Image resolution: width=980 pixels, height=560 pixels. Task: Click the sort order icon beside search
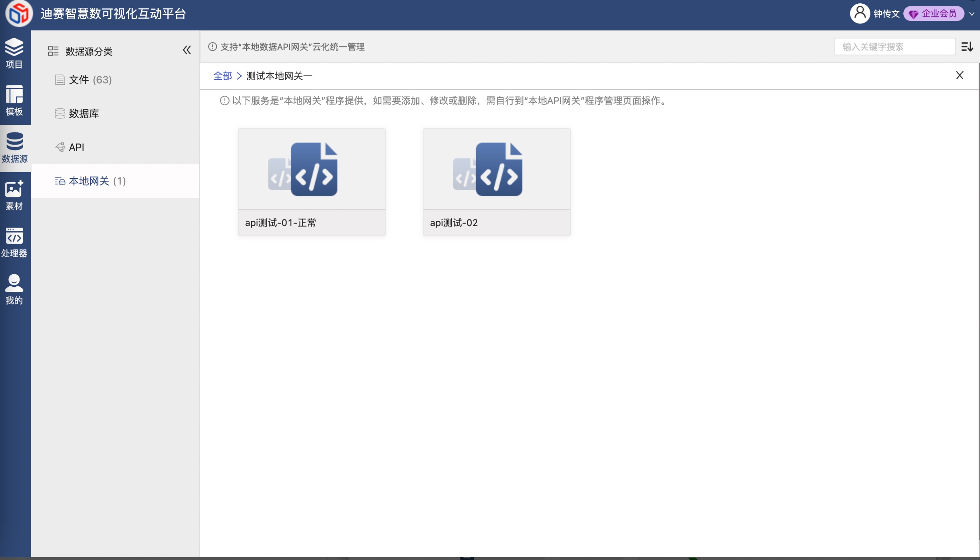(967, 47)
